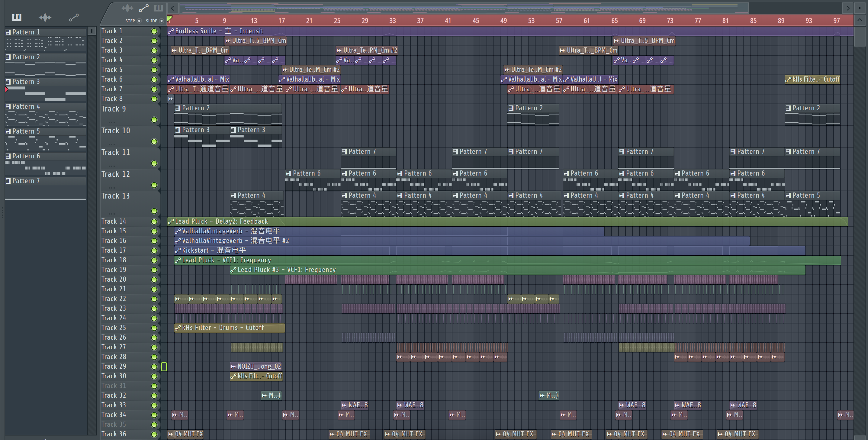Image resolution: width=868 pixels, height=440 pixels.
Task: Select kHs Filt Cutoff clip on Track 30
Action: point(256,376)
